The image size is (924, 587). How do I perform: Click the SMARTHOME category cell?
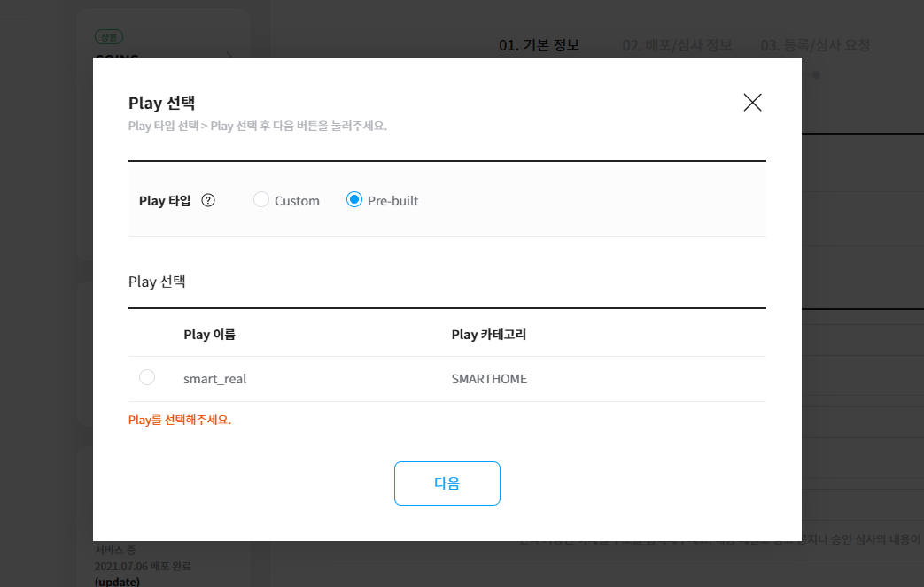(489, 379)
